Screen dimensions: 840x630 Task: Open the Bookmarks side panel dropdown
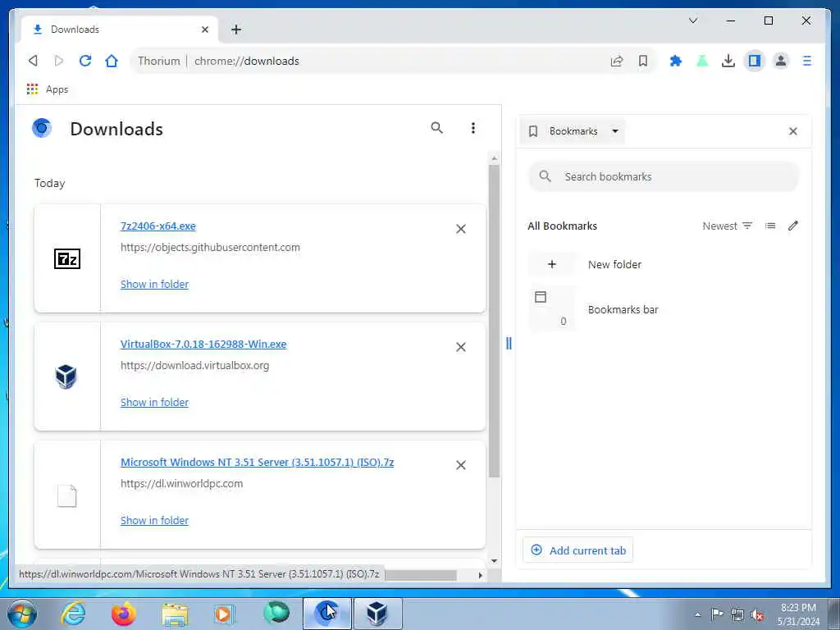(573, 131)
